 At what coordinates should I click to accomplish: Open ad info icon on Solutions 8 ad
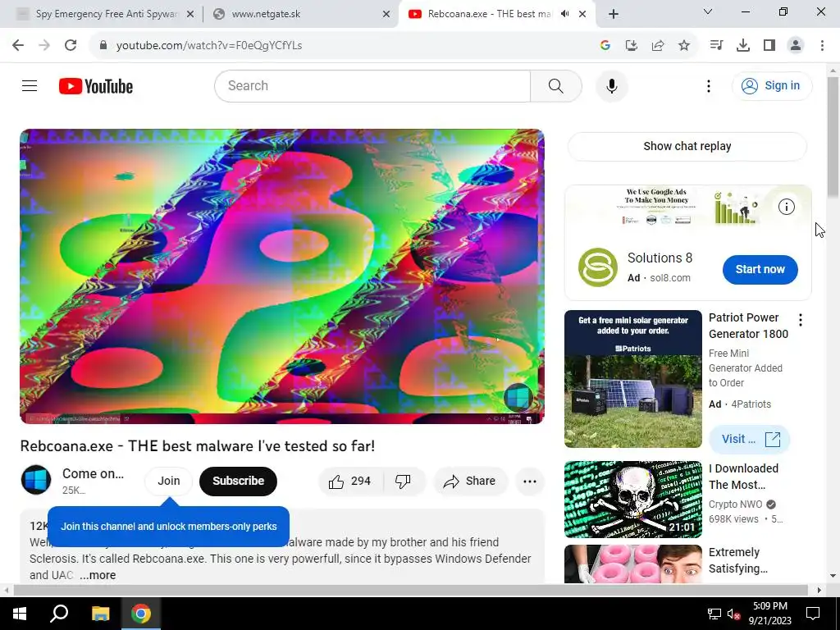[786, 207]
